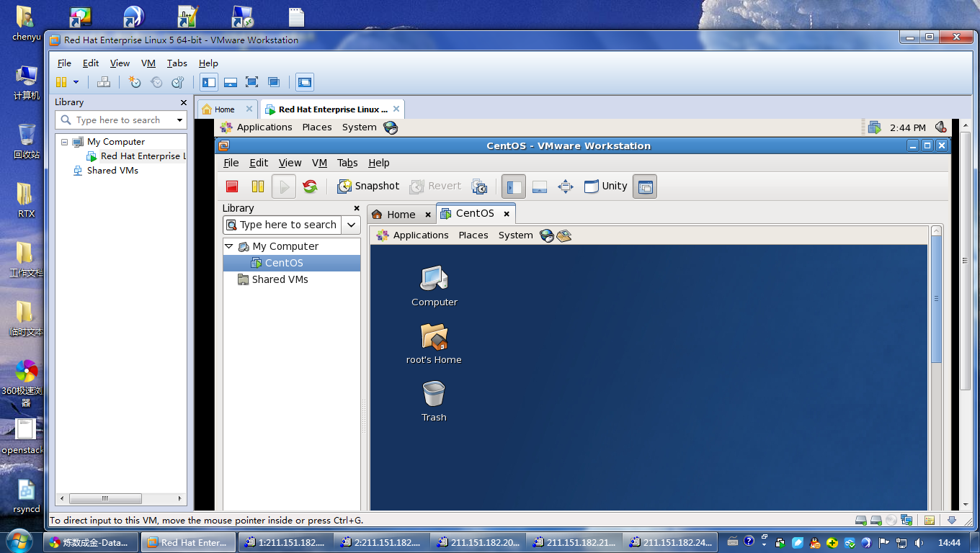The image size is (980, 553).
Task: Click Red Hat panel volume icon
Action: point(940,127)
